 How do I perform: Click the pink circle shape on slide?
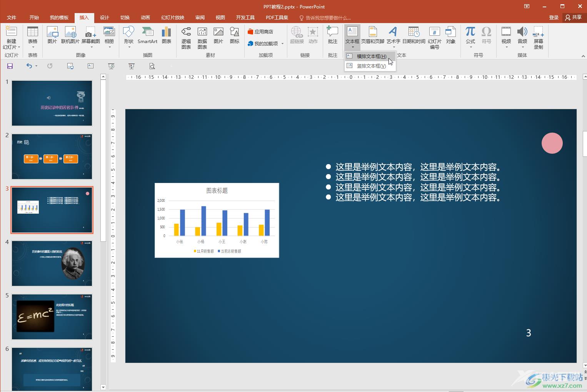[x=552, y=143]
